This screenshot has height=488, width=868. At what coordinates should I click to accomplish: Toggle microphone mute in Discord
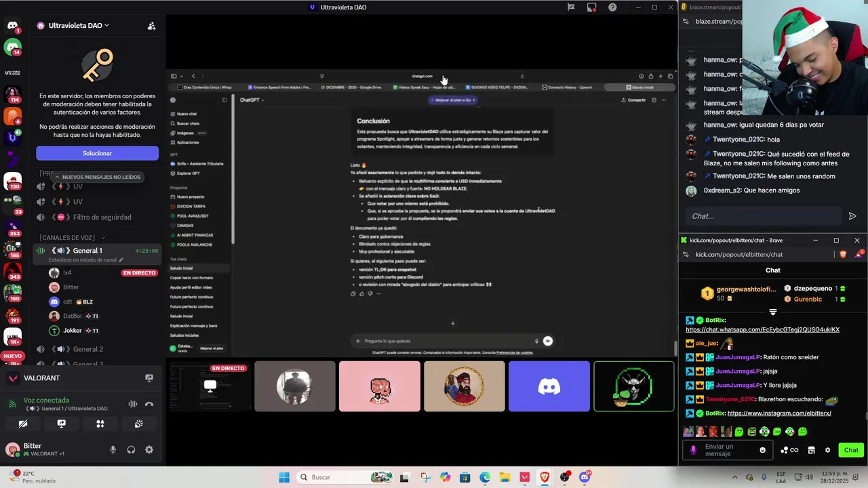113,449
